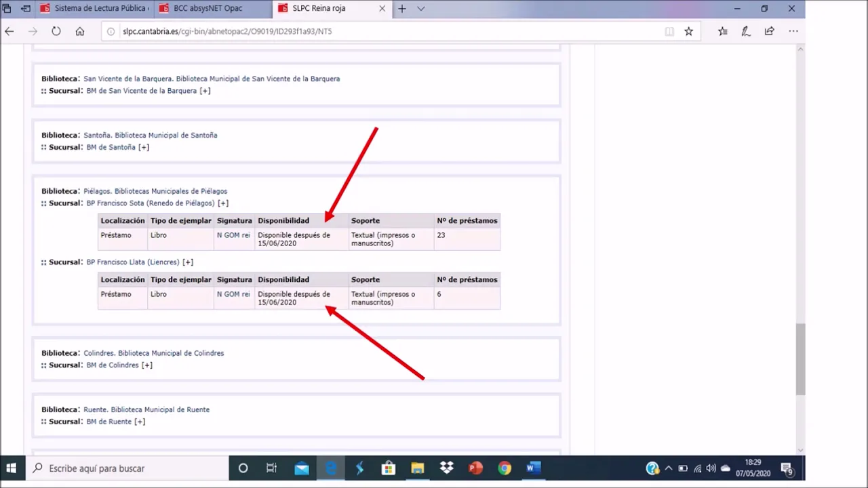Close the SLPC Reina roja tab
The image size is (868, 488).
[x=382, y=9]
